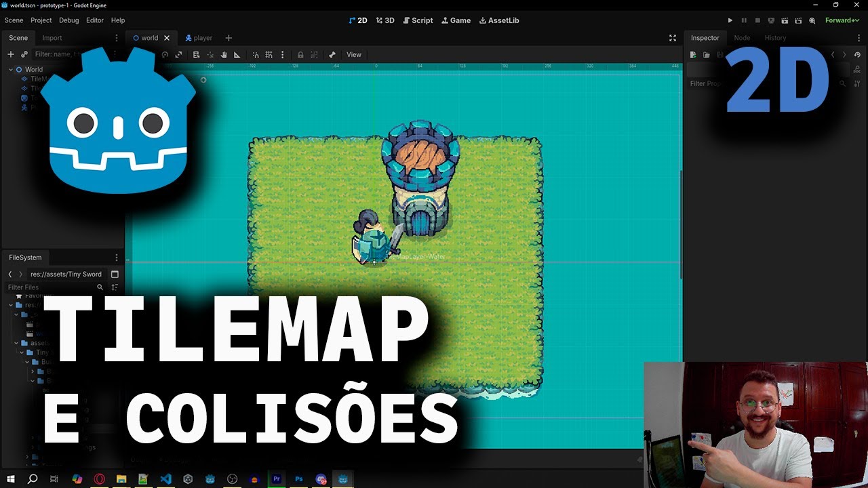Open the View menu in the viewport toolbar

[x=354, y=55]
